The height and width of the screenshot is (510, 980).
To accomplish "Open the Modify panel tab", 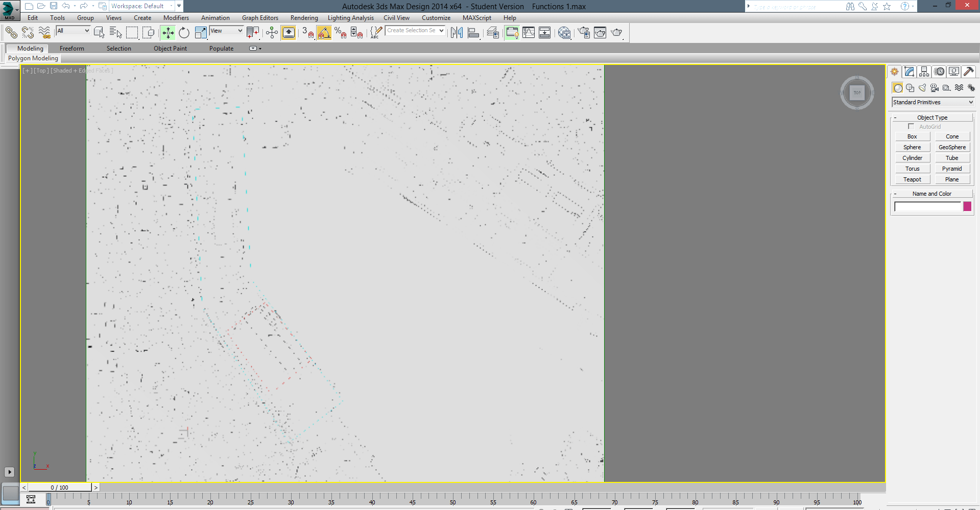I will 909,72.
